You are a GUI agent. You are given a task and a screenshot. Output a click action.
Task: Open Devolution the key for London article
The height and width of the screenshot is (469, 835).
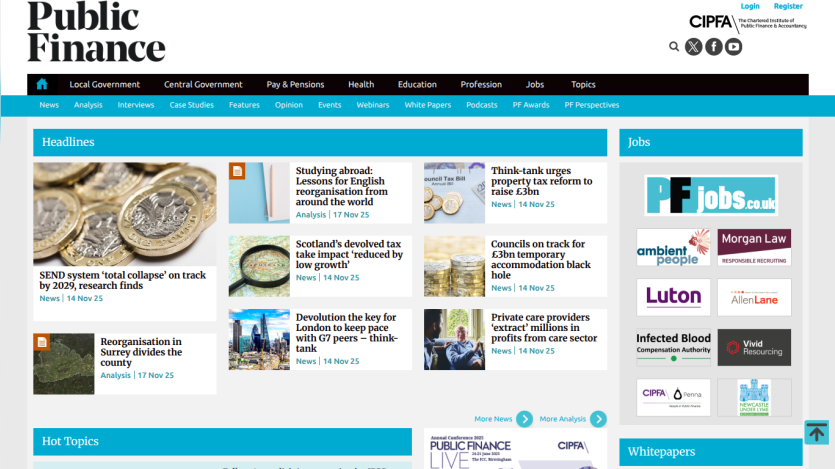pyautogui.click(x=347, y=333)
